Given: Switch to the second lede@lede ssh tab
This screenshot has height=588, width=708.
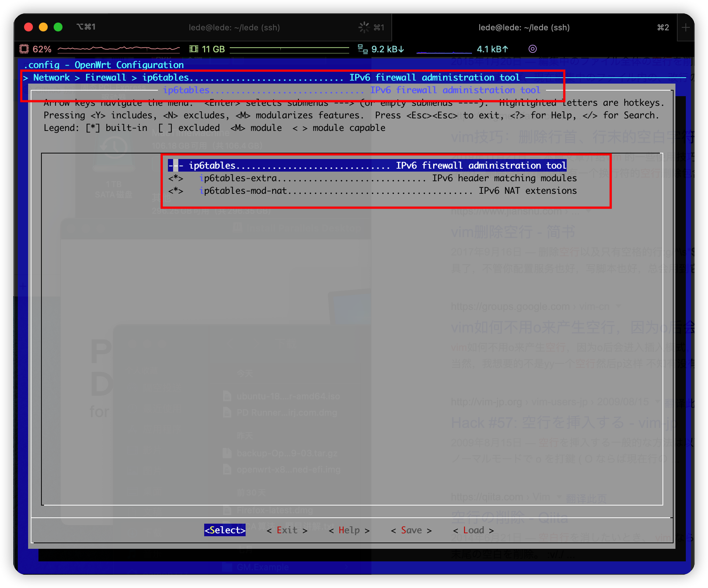Looking at the screenshot, I should tap(524, 27).
